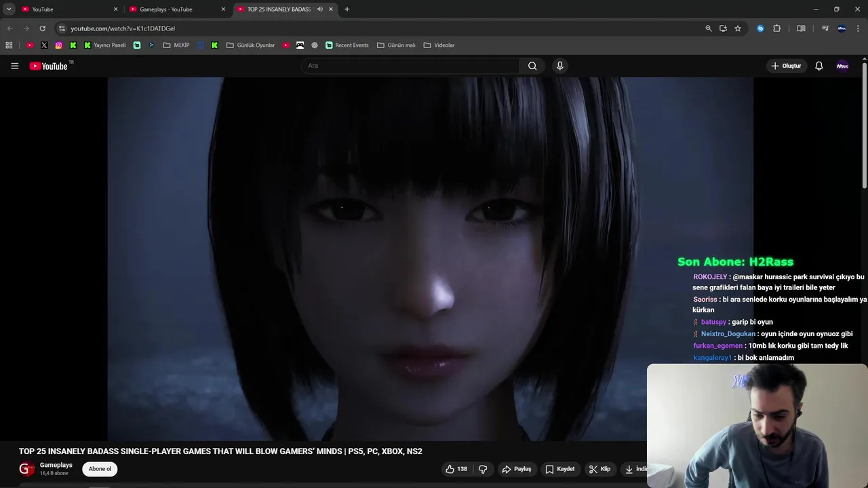Close the first YouTube tab
Image resolution: width=868 pixels, height=488 pixels.
(x=115, y=9)
